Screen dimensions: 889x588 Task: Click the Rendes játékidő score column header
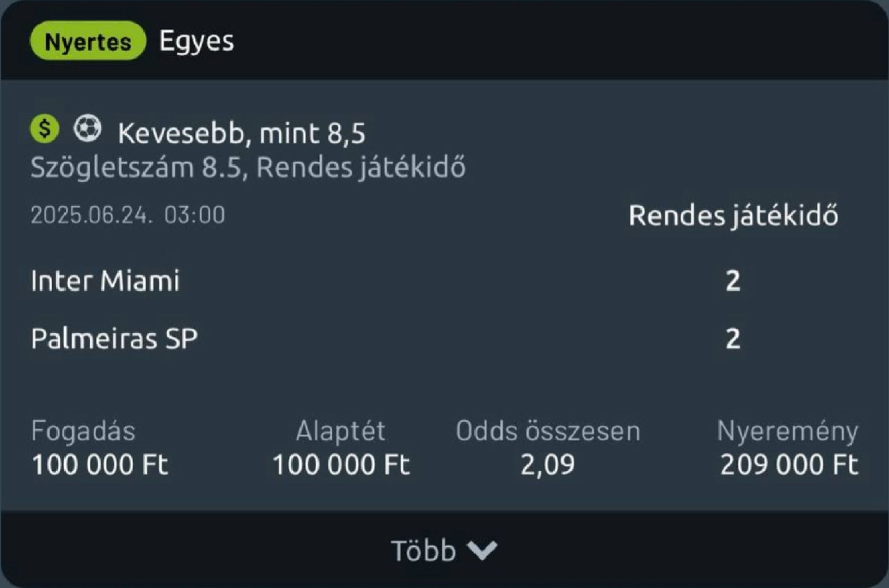tap(733, 215)
